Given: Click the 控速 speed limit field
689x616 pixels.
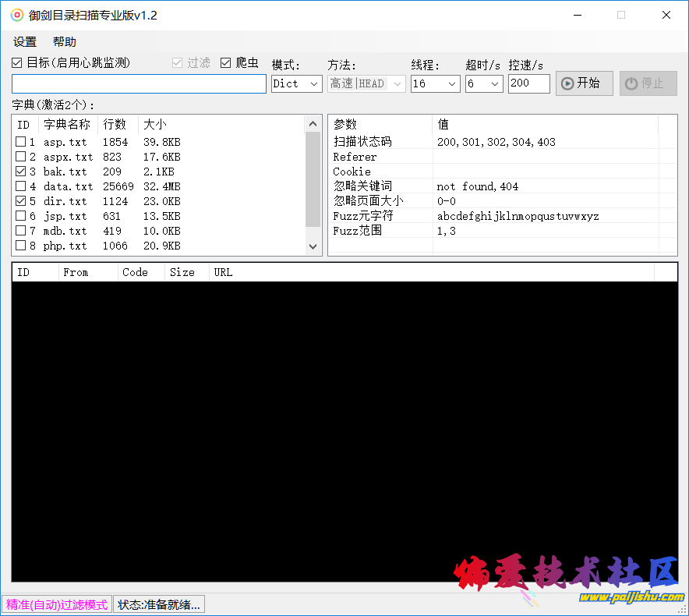Looking at the screenshot, I should [x=528, y=83].
